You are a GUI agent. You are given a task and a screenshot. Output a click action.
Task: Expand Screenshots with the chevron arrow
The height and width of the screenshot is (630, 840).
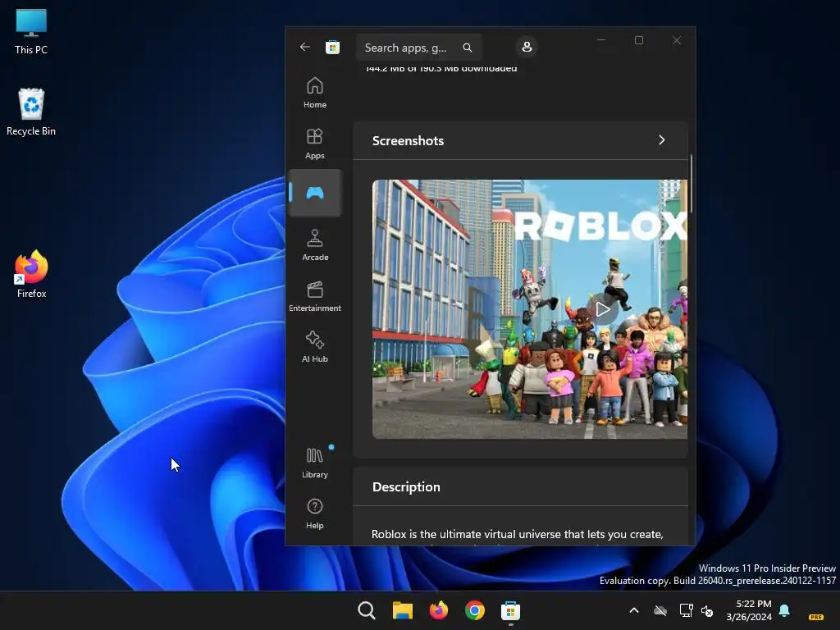[x=662, y=139]
